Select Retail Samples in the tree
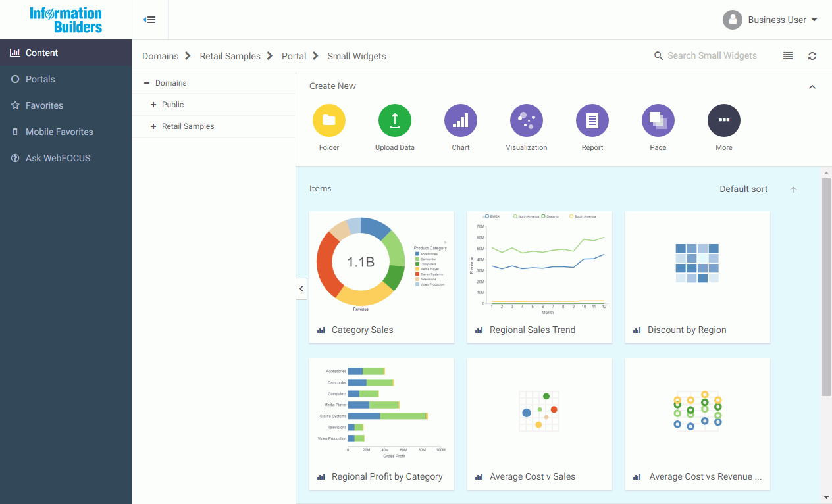832x504 pixels. coord(188,126)
